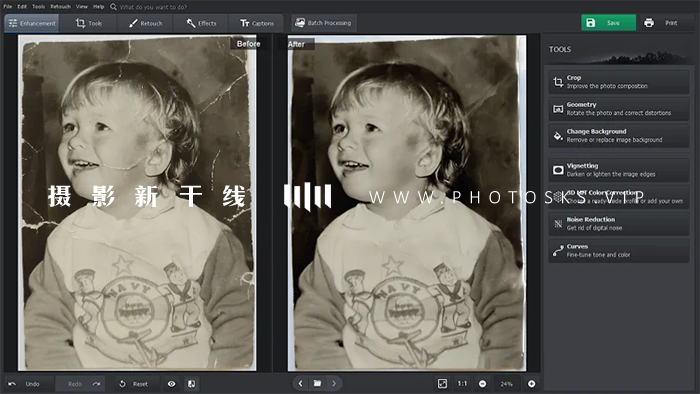Open Noise Reduction tool
The image size is (700, 394).
pyautogui.click(x=619, y=224)
